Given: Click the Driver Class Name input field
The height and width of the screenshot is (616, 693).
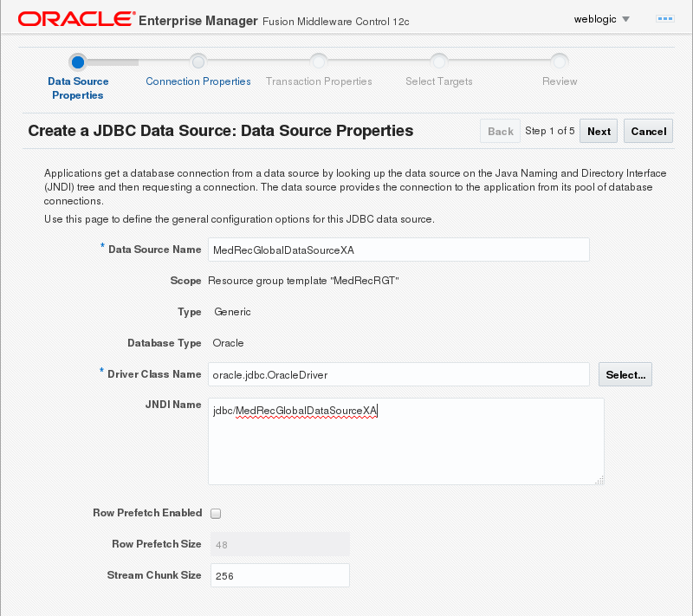Looking at the screenshot, I should click(398, 375).
